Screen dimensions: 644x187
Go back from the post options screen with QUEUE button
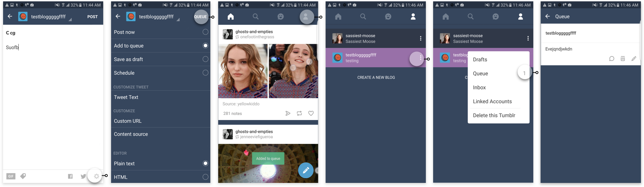[x=118, y=16]
